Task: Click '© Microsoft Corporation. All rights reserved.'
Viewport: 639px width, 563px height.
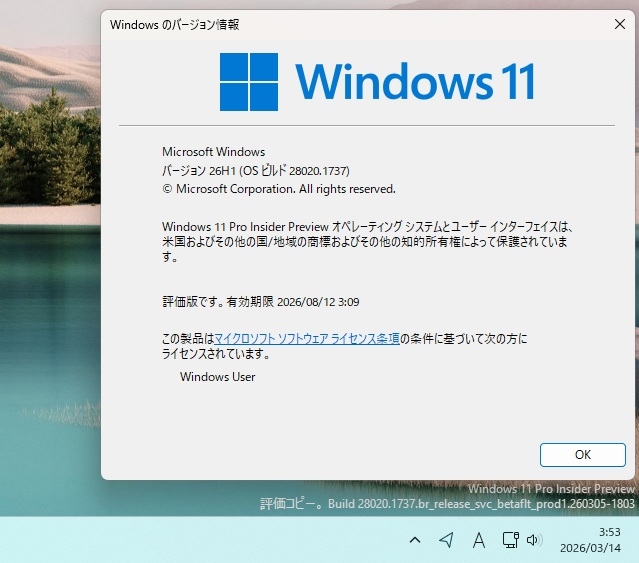Action: (x=279, y=189)
